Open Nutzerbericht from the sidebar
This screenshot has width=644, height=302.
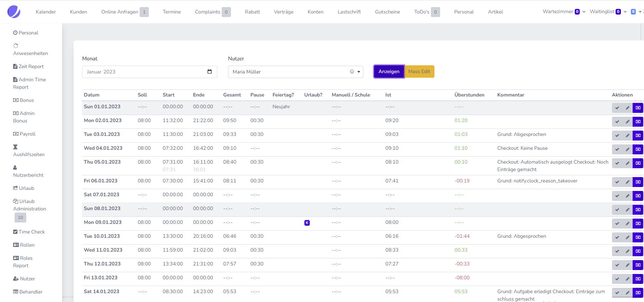[x=28, y=171]
